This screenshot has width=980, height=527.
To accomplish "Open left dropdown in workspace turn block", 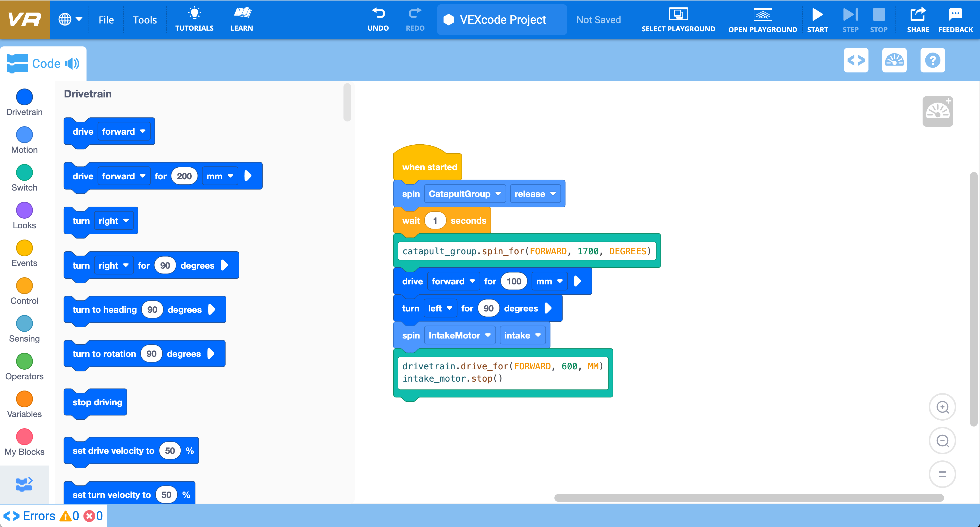I will tap(440, 308).
